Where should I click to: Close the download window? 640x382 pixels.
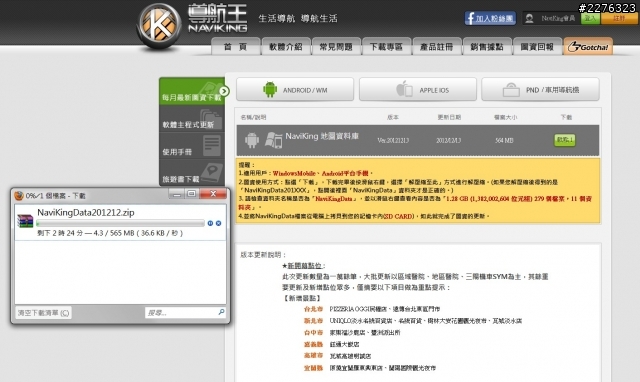pos(213,194)
